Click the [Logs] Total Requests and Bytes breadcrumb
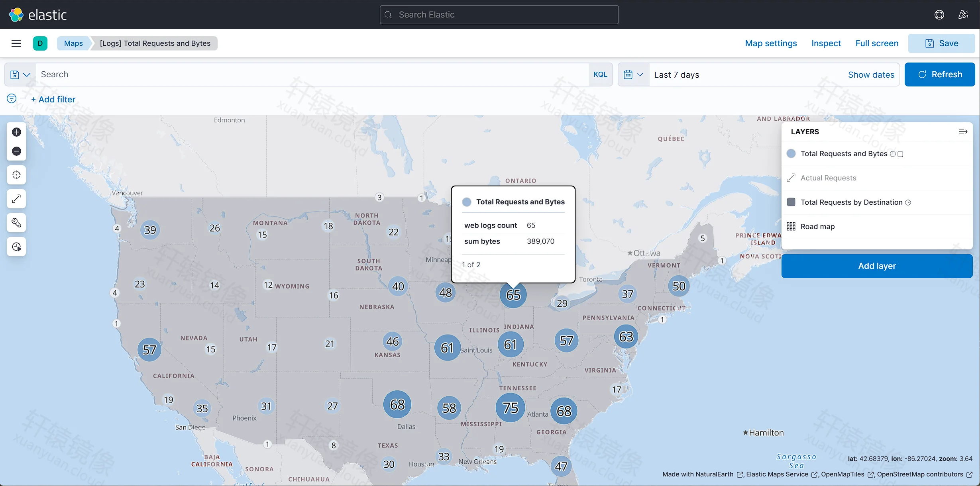The image size is (980, 486). [155, 43]
